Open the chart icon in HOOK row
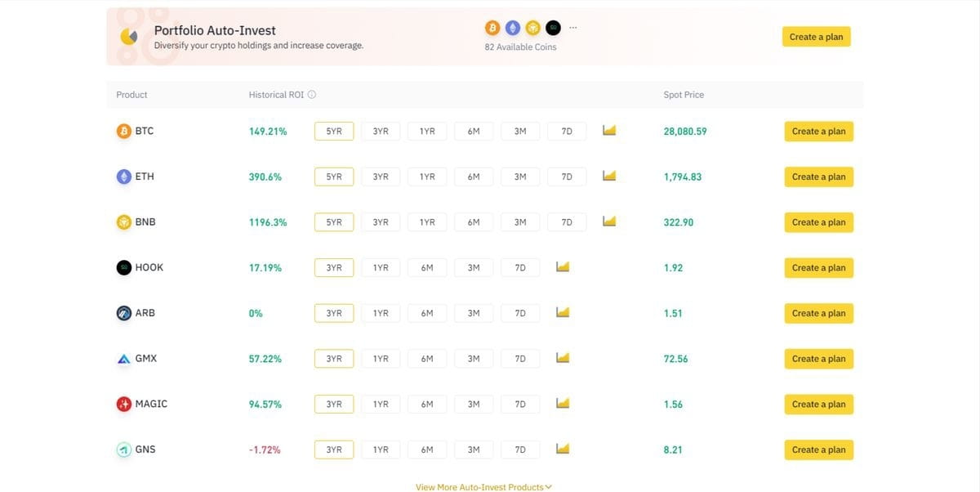Image resolution: width=980 pixels, height=492 pixels. click(563, 266)
